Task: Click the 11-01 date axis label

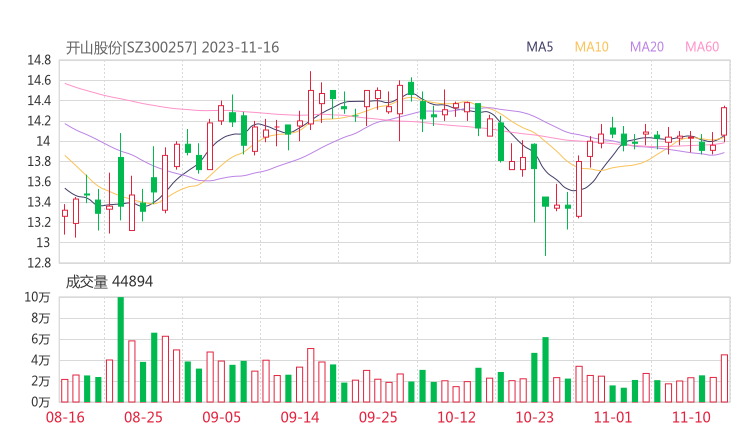Action: (x=613, y=417)
